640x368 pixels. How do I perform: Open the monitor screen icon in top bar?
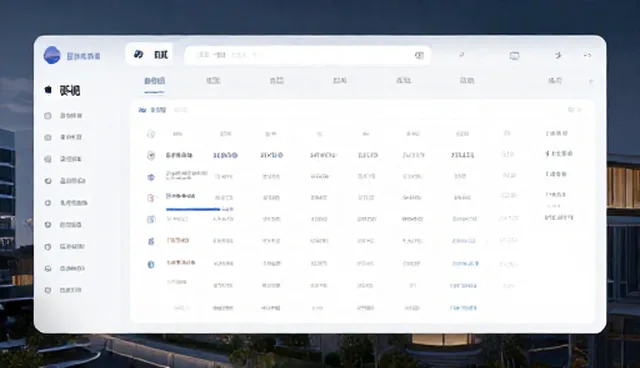(x=514, y=55)
